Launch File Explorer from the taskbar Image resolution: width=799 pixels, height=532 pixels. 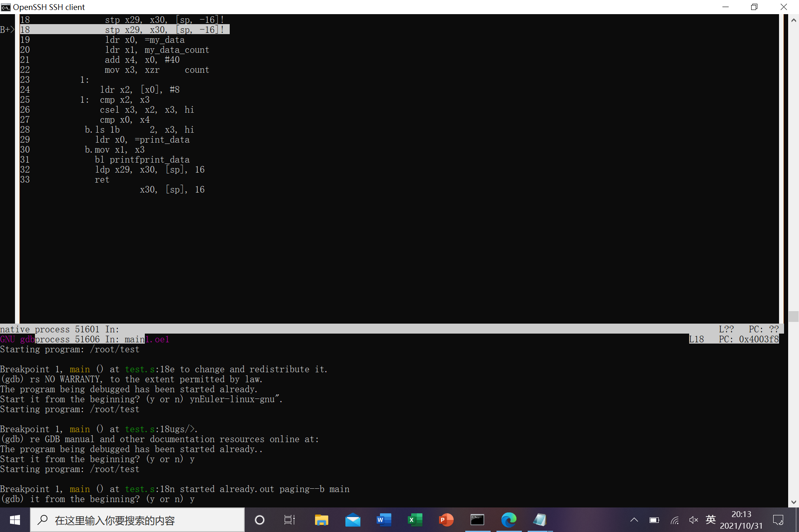[321, 520]
